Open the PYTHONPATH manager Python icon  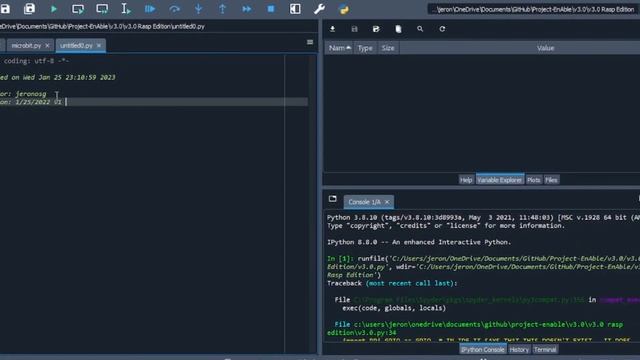click(344, 9)
